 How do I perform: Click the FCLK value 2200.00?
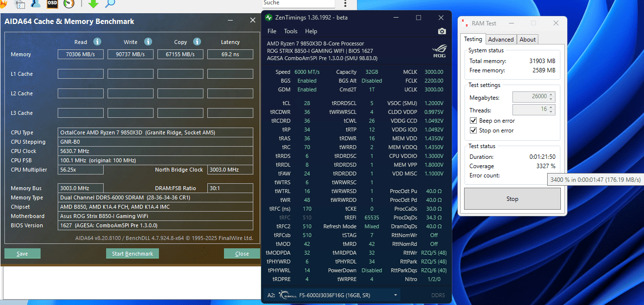(434, 81)
